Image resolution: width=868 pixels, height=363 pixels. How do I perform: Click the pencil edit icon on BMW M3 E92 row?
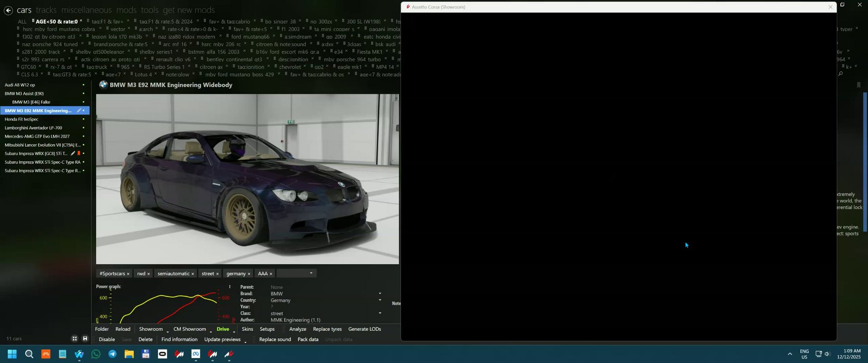[79, 111]
